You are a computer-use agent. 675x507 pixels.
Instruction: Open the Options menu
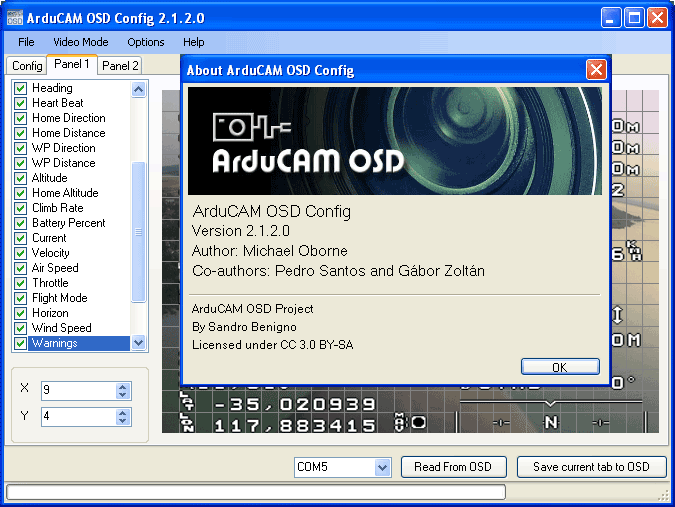click(146, 42)
